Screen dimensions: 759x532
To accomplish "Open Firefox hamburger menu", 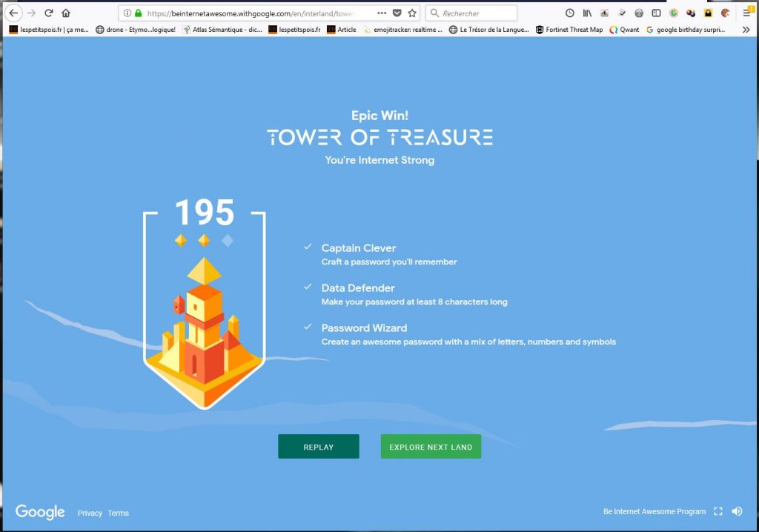I will (x=746, y=13).
